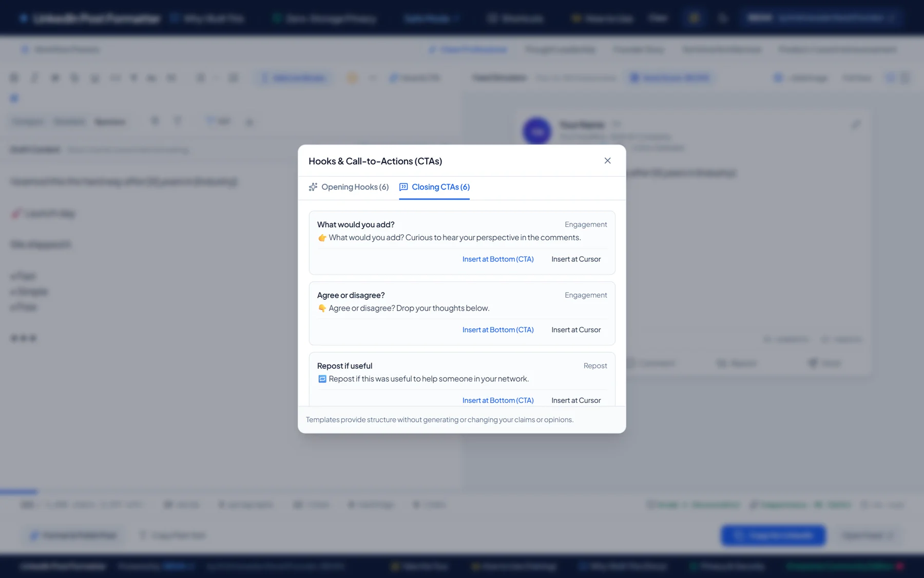Select the Closing CTAs (6) tab
924x578 pixels.
point(434,187)
